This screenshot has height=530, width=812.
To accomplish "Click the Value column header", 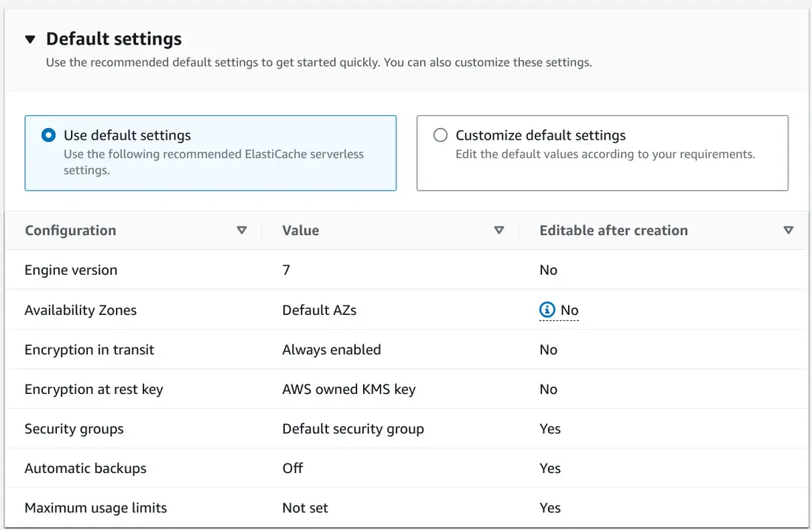I will [300, 230].
